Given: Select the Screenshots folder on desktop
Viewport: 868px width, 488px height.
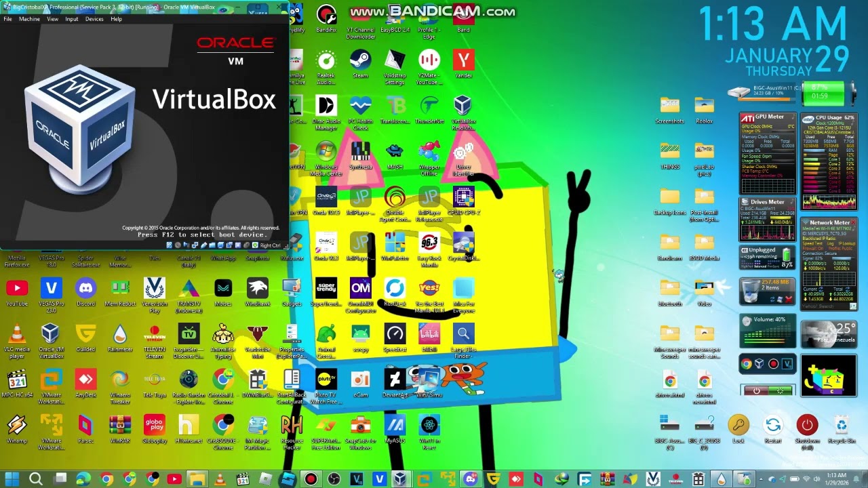Looking at the screenshot, I should tap(669, 110).
